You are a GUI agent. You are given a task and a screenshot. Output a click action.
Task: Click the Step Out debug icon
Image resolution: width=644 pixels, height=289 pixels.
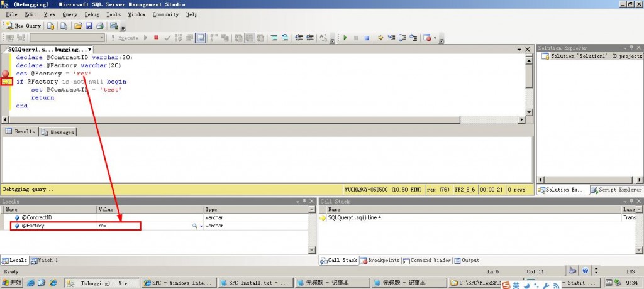point(414,38)
